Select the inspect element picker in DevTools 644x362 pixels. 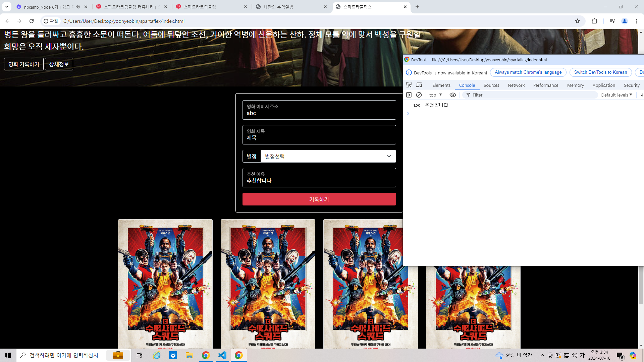tap(409, 85)
